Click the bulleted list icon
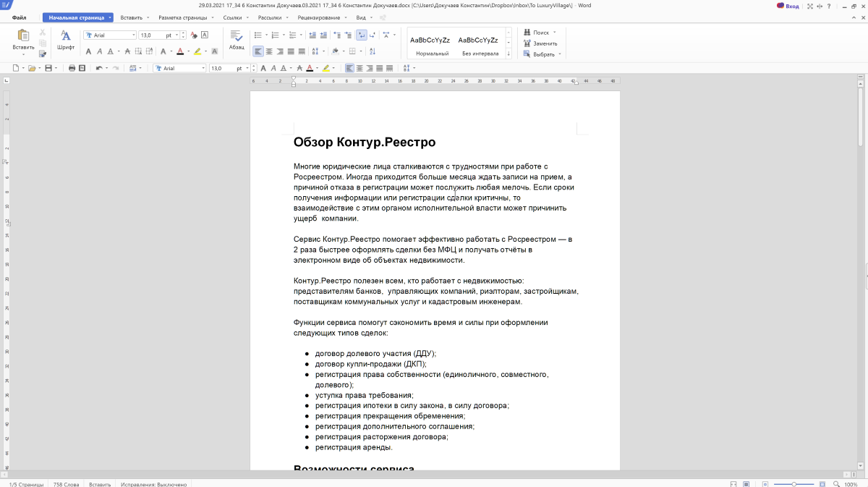Viewport: 868px width, 487px height. pyautogui.click(x=258, y=35)
